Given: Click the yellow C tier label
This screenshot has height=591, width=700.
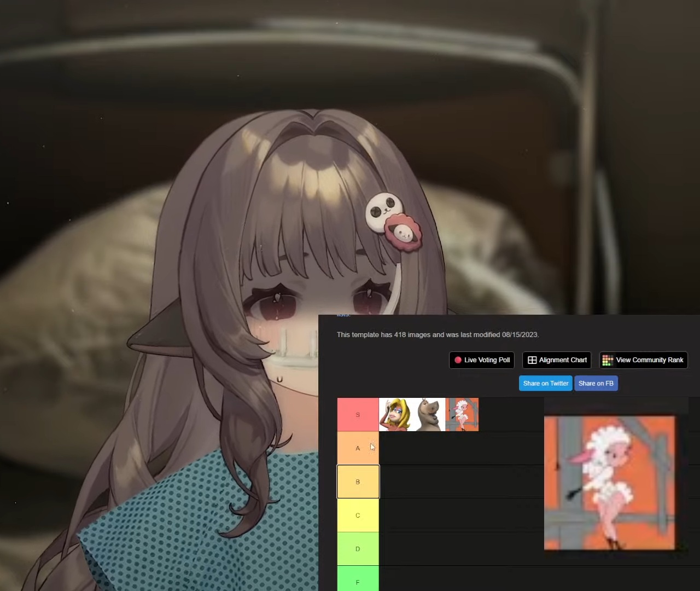Looking at the screenshot, I should coord(358,515).
